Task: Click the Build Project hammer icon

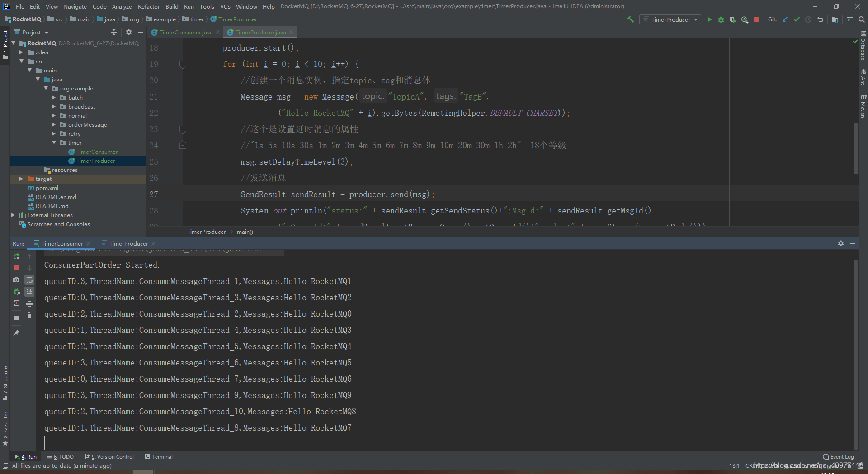Action: [630, 19]
